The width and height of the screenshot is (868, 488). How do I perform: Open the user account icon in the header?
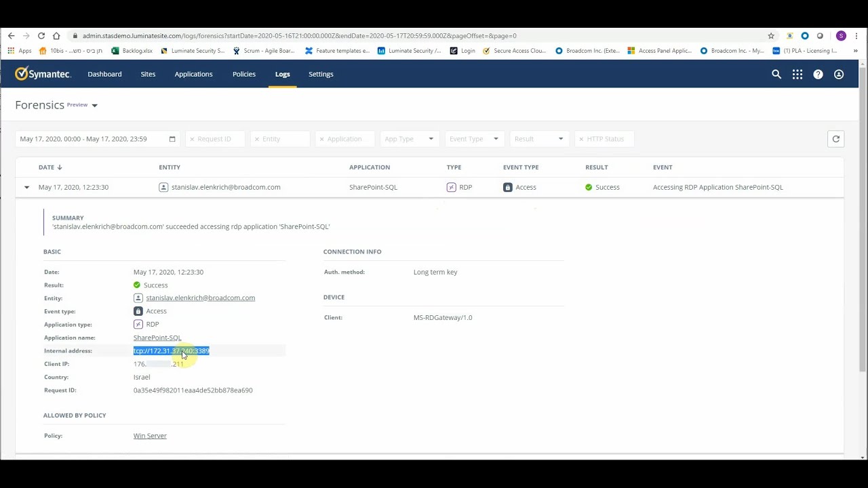coord(839,75)
